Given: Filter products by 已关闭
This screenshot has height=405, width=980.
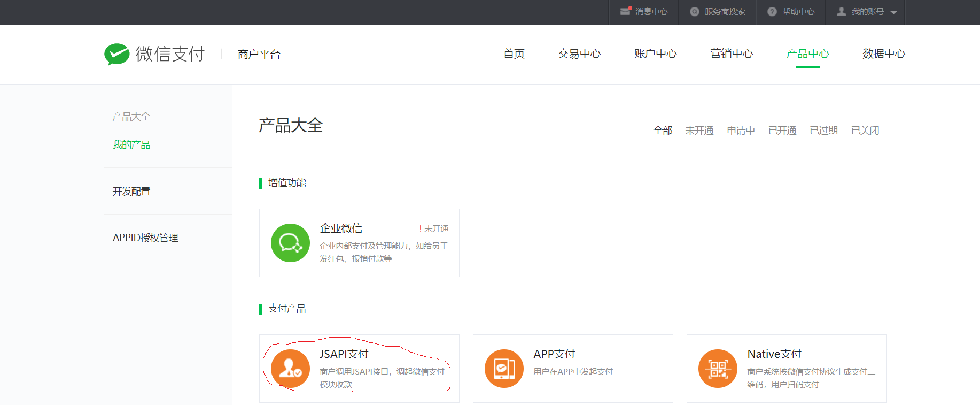Looking at the screenshot, I should tap(865, 131).
